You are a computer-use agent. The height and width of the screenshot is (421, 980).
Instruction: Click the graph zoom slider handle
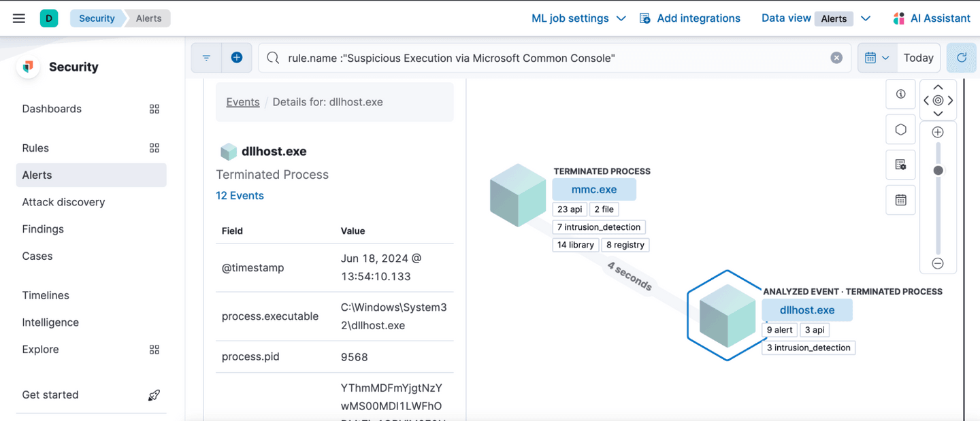(x=938, y=171)
